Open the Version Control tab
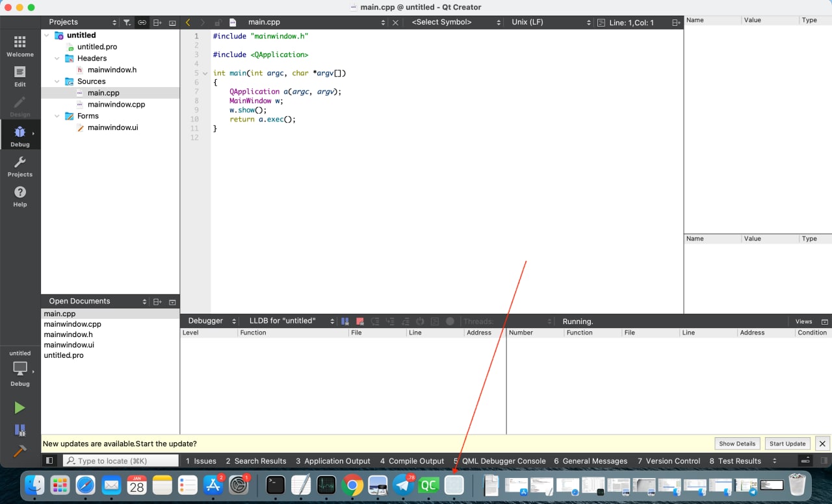The height and width of the screenshot is (504, 832). pos(669,460)
